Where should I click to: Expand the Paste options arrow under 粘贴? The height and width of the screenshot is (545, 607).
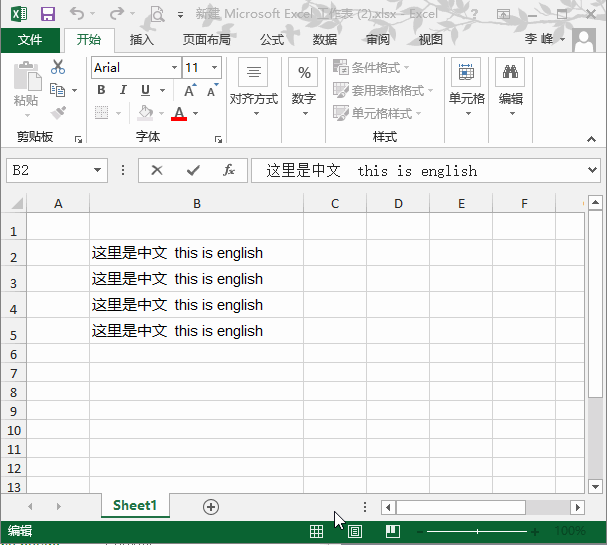pyautogui.click(x=27, y=115)
